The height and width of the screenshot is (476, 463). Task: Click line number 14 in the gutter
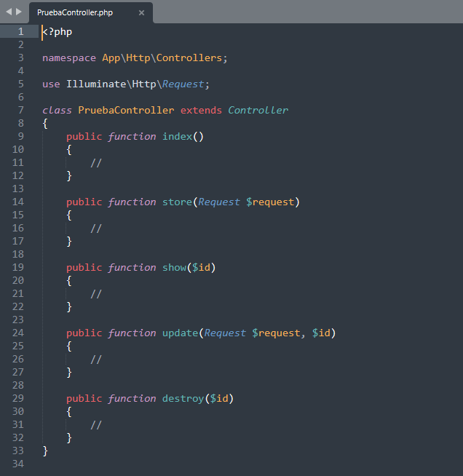[x=17, y=202]
